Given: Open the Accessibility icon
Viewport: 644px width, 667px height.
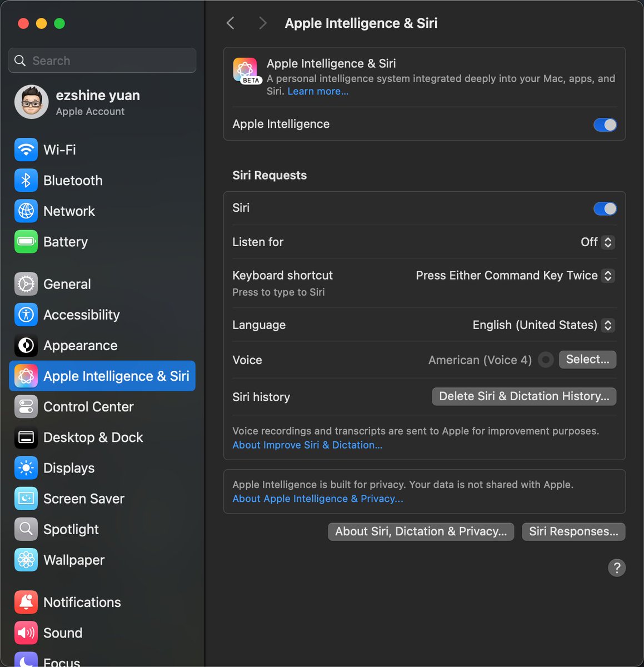Looking at the screenshot, I should (x=26, y=315).
